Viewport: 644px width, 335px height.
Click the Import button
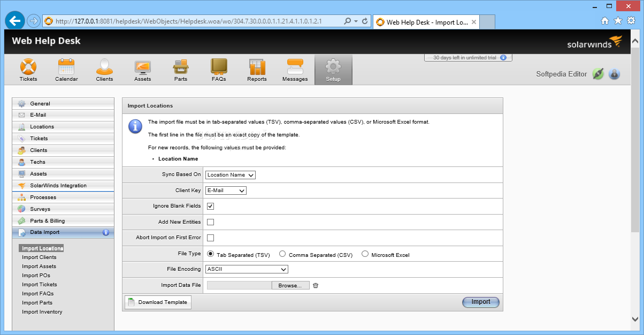[480, 302]
